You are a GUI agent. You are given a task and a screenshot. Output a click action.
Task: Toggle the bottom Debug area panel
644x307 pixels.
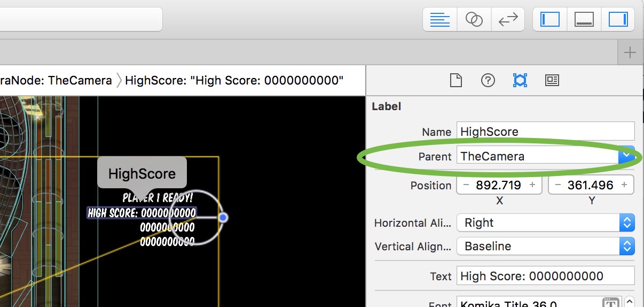[x=584, y=20]
